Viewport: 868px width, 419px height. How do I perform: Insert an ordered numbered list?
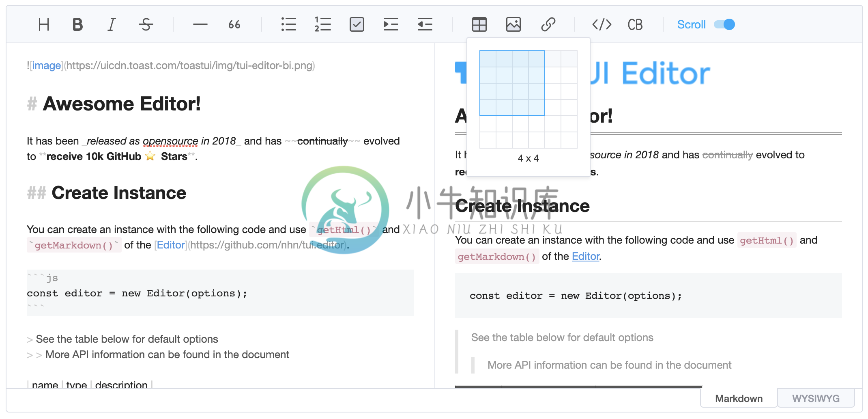323,25
